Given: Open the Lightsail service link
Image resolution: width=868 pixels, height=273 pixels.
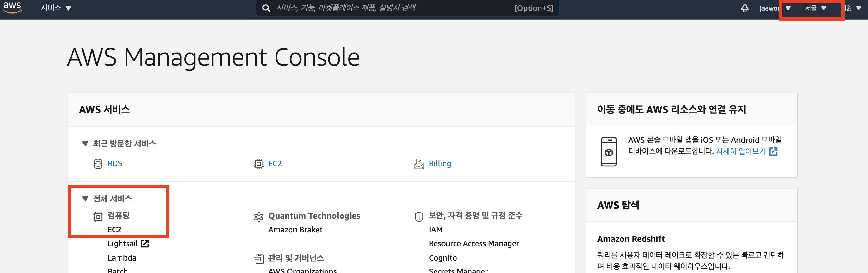Looking at the screenshot, I should (123, 244).
